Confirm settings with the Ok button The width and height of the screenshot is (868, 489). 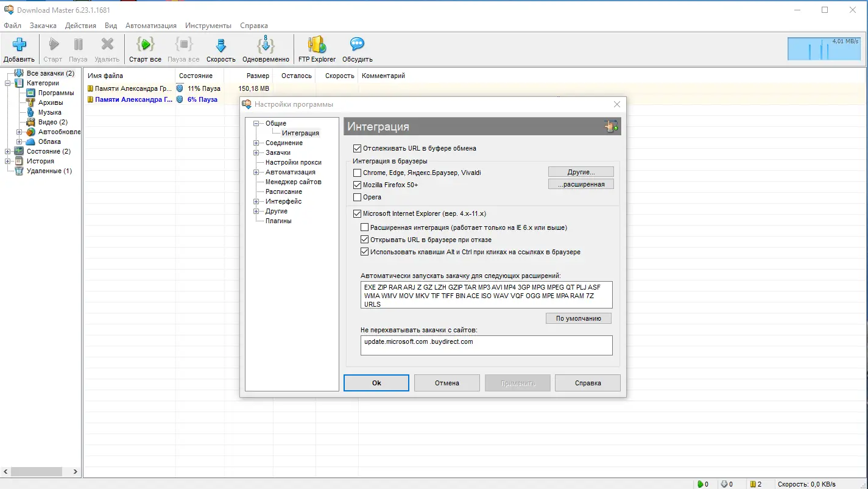tap(376, 383)
